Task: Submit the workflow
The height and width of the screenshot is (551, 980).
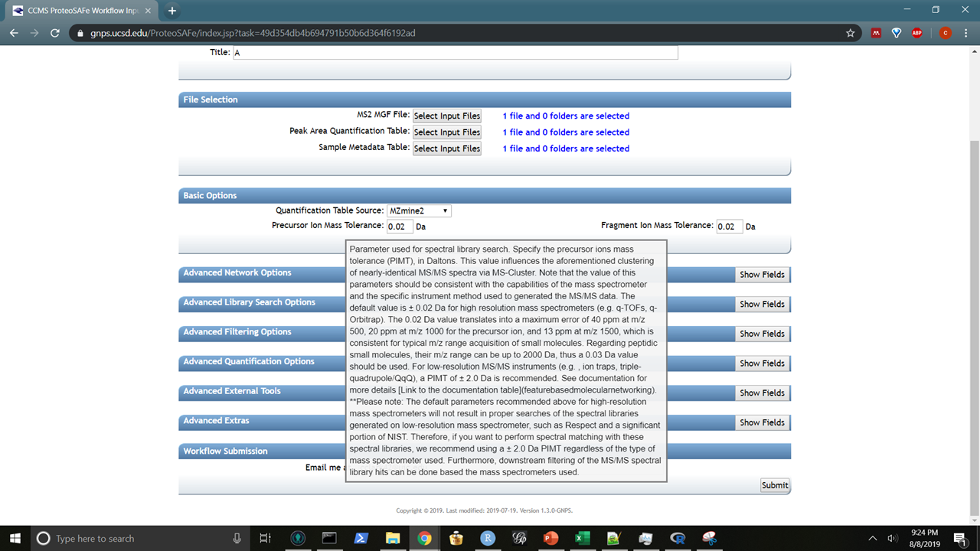Action: [x=774, y=484]
